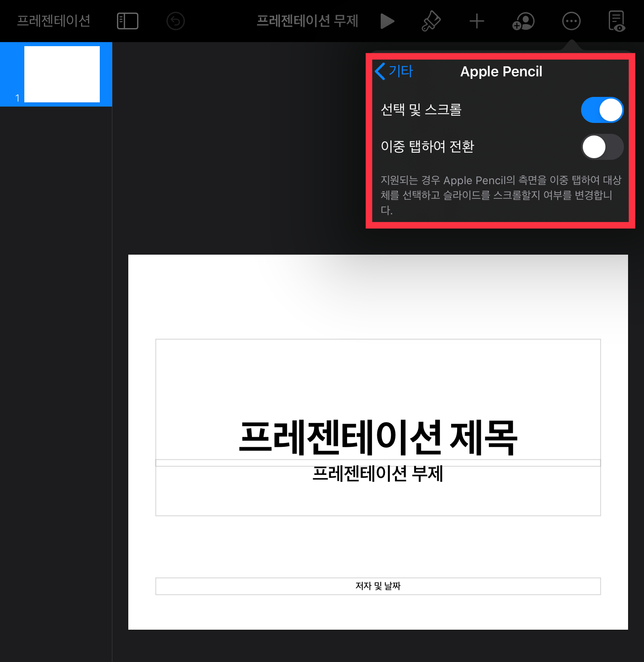Open the format paintbrush icon

click(431, 21)
